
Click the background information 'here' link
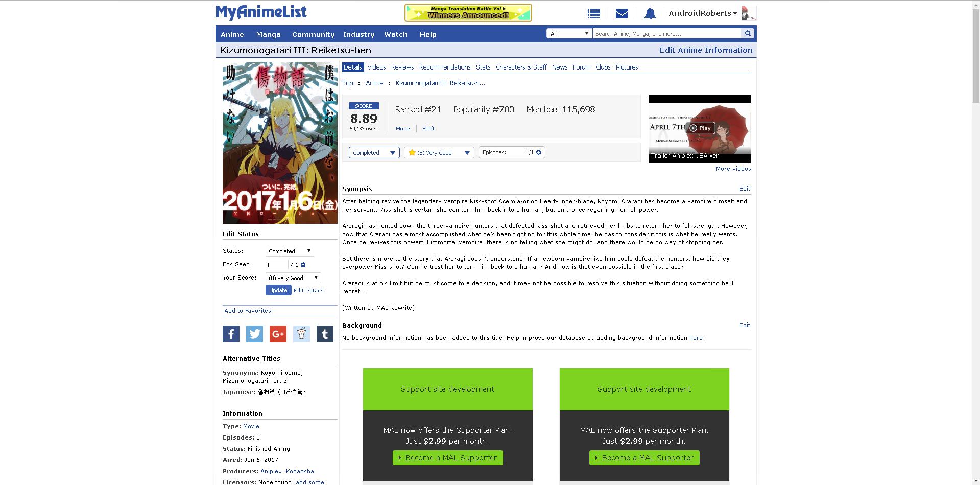pyautogui.click(x=696, y=338)
